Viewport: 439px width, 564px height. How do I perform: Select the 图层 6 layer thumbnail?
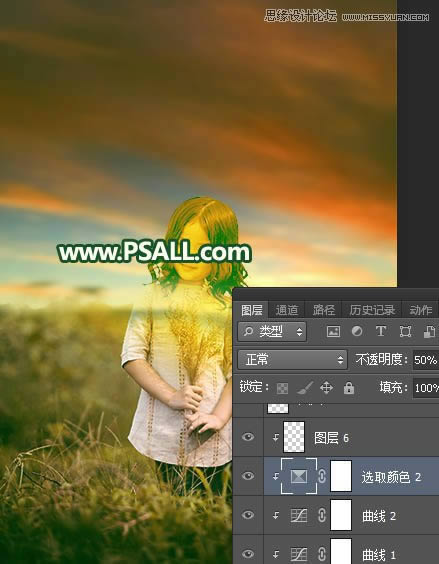pyautogui.click(x=294, y=437)
